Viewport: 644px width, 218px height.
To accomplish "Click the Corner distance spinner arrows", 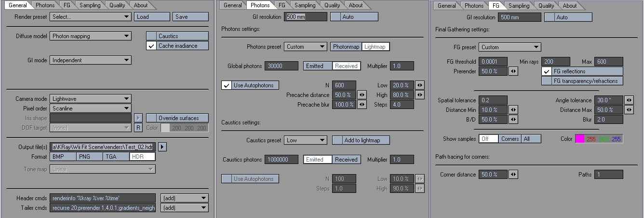I will click(x=513, y=175).
